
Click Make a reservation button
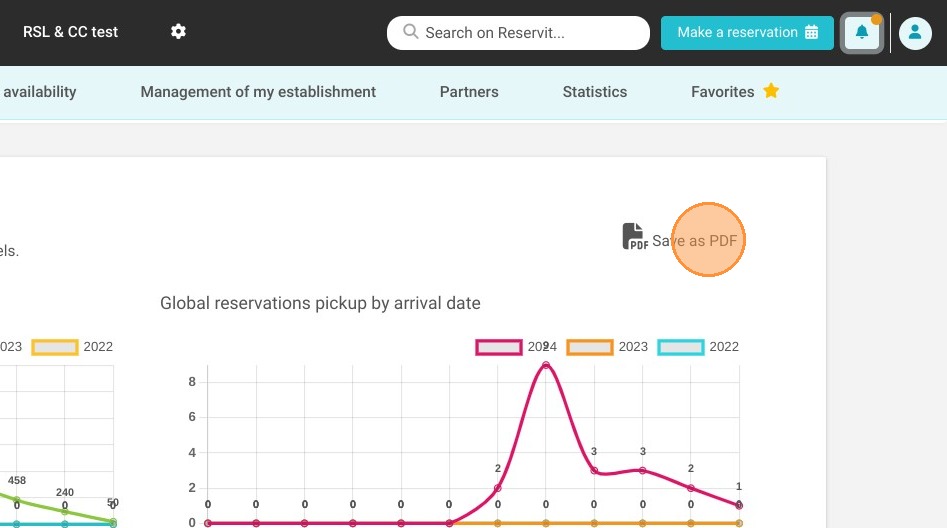click(747, 33)
